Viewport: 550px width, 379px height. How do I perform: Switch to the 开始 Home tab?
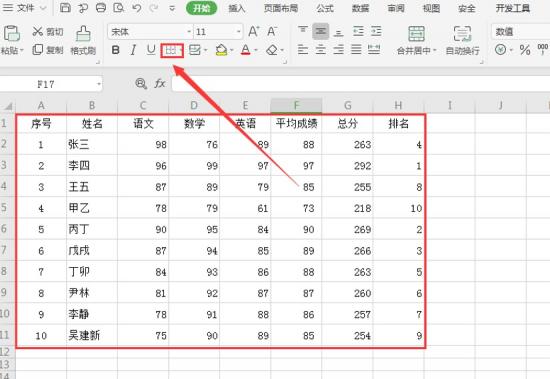[x=201, y=8]
